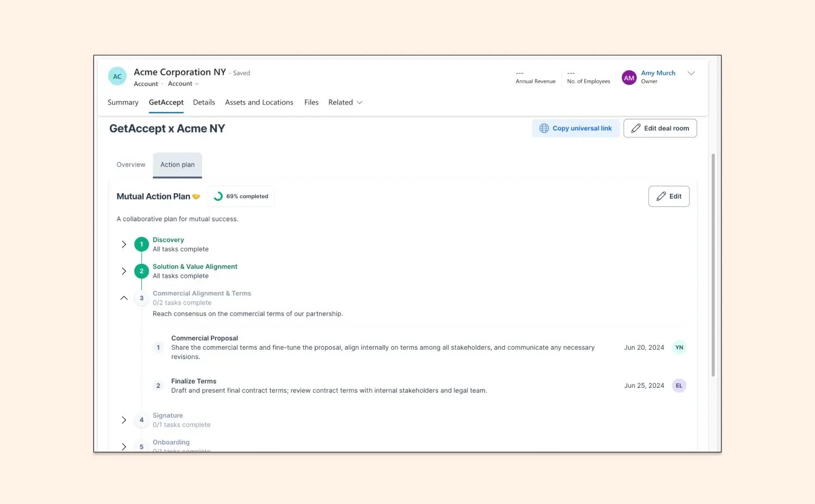Screen dimensions: 815x504
Task: Click the Commercial Proposal task title
Action: (x=204, y=338)
